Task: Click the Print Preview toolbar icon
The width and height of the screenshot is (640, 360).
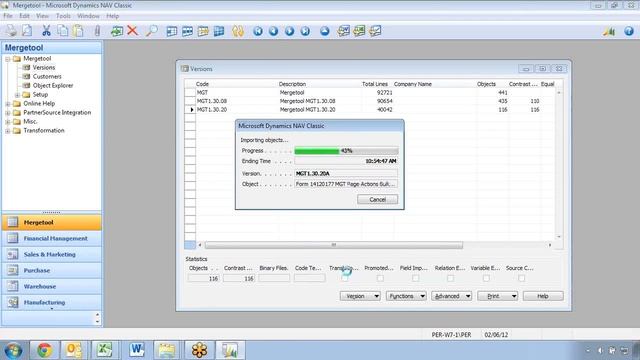Action: 27,31
